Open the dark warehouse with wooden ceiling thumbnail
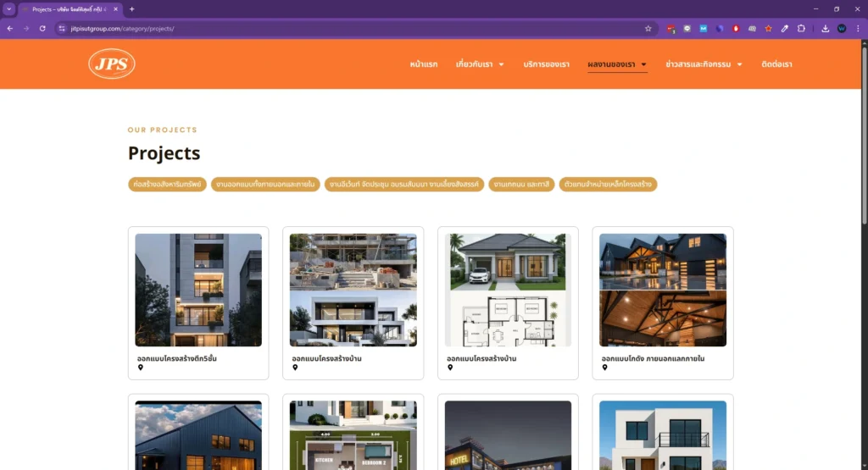The image size is (868, 470). click(663, 290)
